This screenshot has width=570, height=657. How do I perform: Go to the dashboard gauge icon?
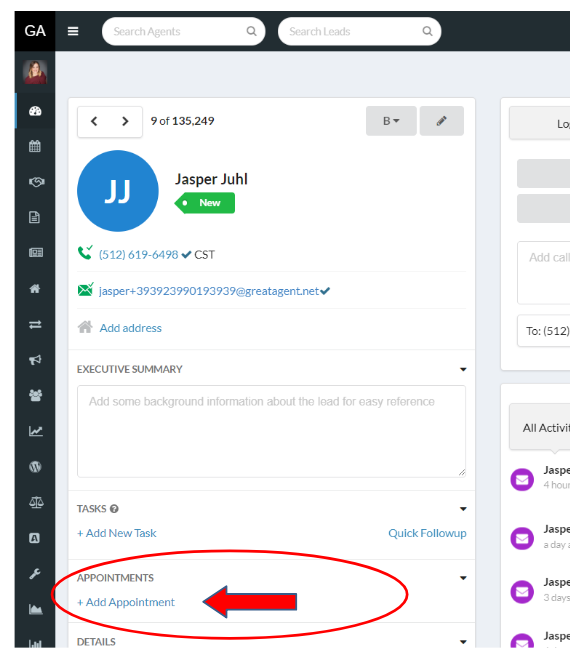coord(35,111)
